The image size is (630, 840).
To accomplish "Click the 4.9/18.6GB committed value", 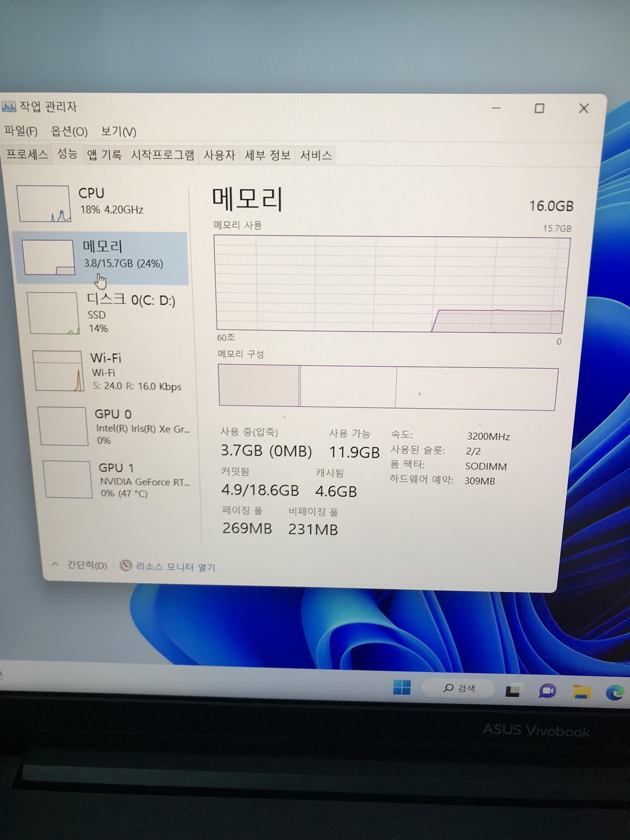I will (x=260, y=490).
